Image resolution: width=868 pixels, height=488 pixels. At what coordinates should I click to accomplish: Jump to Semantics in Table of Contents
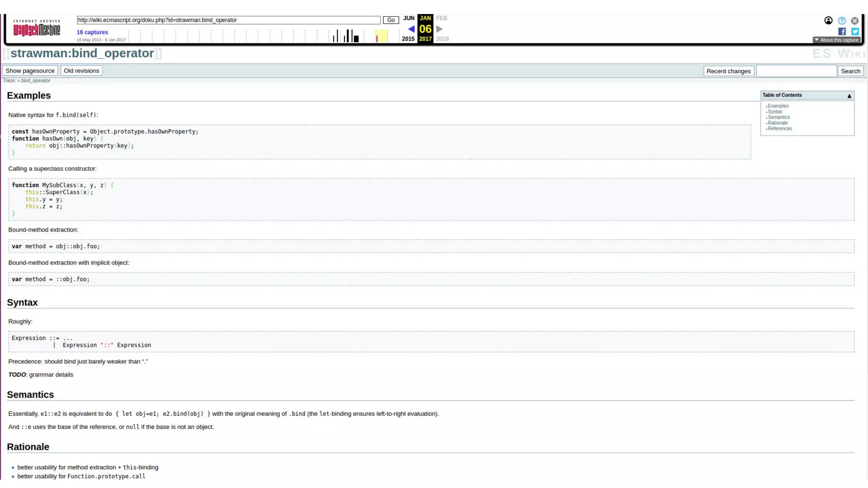coord(779,117)
